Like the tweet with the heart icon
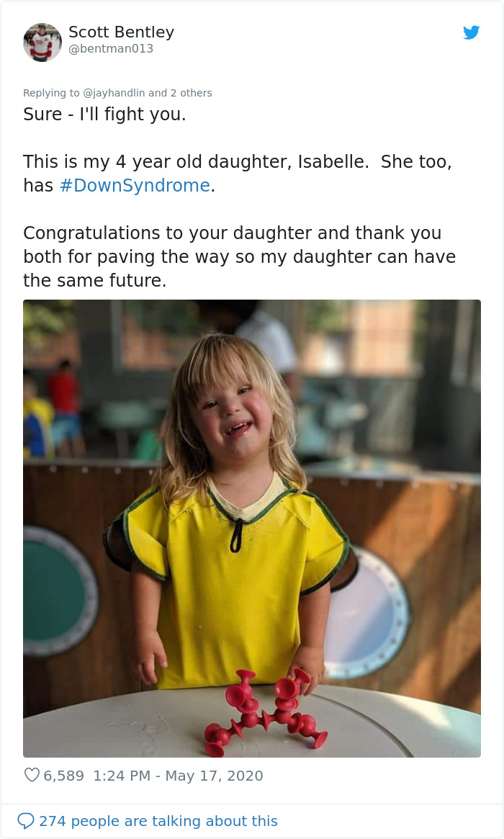Screen dimensions: 504x839 click(x=32, y=776)
